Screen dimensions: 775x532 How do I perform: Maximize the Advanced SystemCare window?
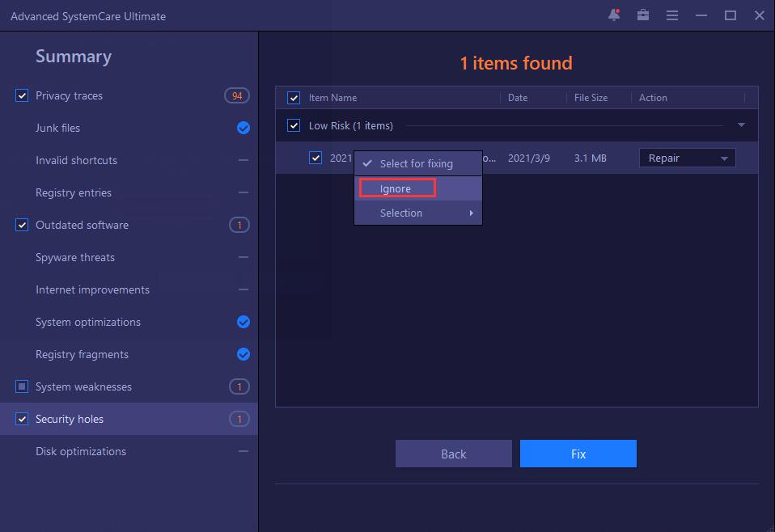tap(730, 16)
